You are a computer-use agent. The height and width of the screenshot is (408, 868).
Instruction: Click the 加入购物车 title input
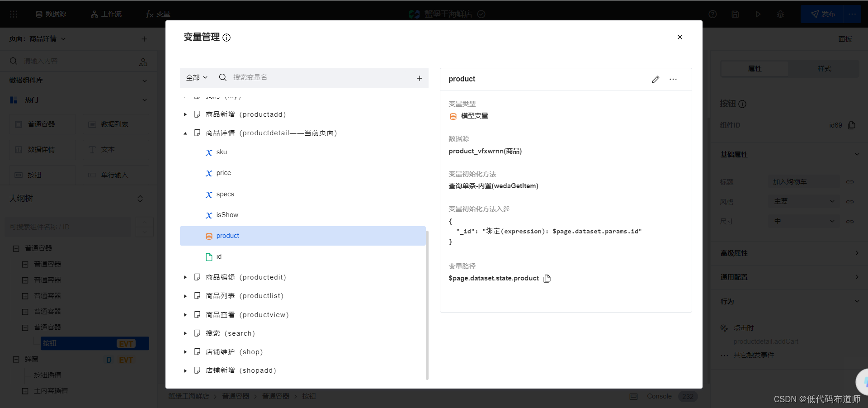pos(804,182)
